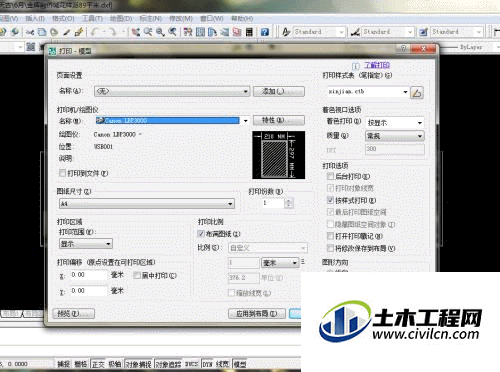Toggle the 按样式打印 checkbox
Image resolution: width=500 pixels, height=372 pixels.
tap(330, 200)
